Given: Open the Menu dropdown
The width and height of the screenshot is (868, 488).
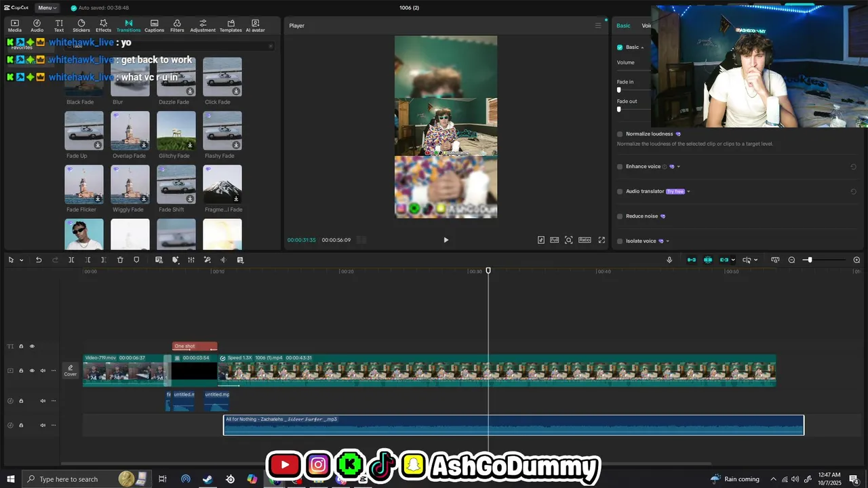Looking at the screenshot, I should 46,7.
